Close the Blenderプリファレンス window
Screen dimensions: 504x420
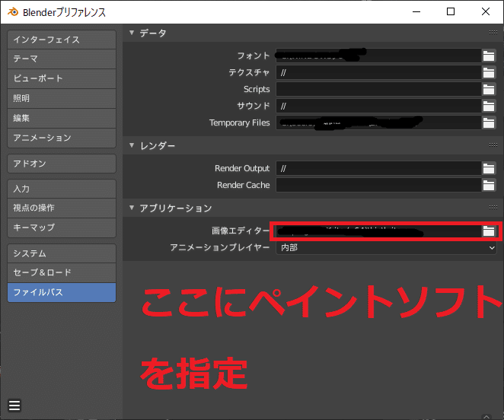pos(486,12)
